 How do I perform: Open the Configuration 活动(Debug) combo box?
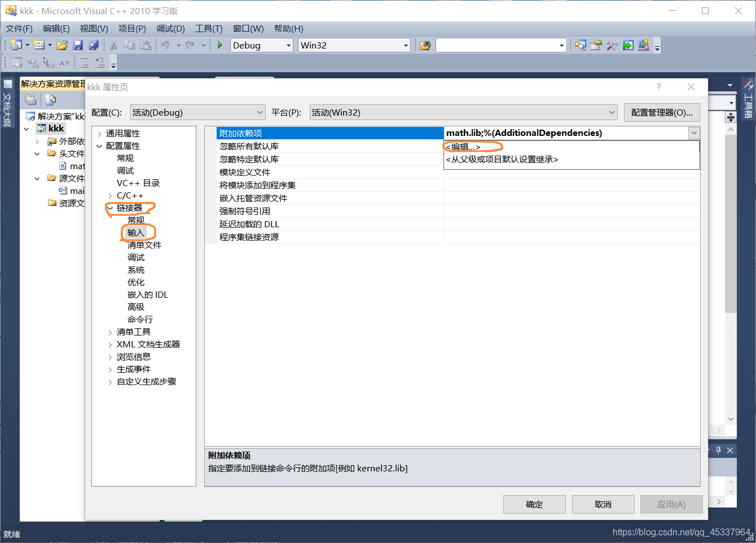tap(197, 112)
